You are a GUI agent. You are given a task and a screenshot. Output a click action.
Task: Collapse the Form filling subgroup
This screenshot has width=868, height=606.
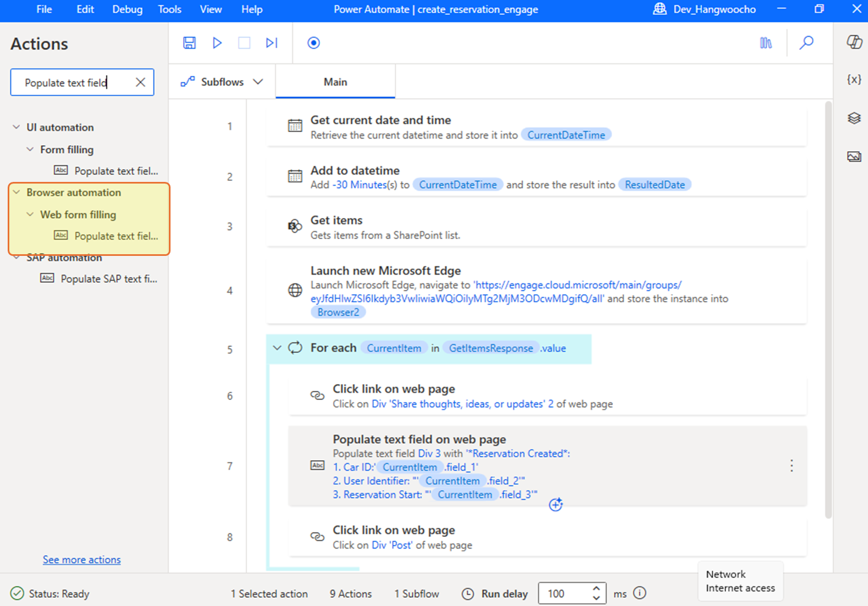[30, 149]
